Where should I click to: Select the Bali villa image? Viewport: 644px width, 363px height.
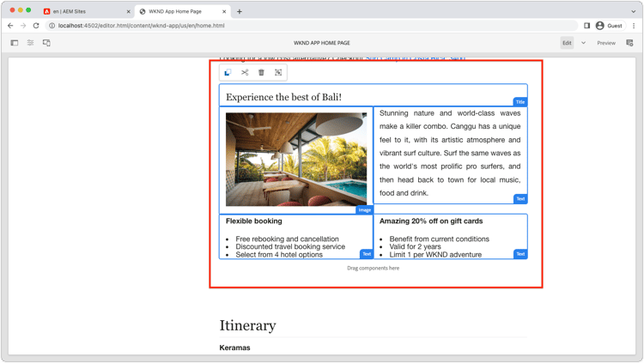click(x=296, y=160)
